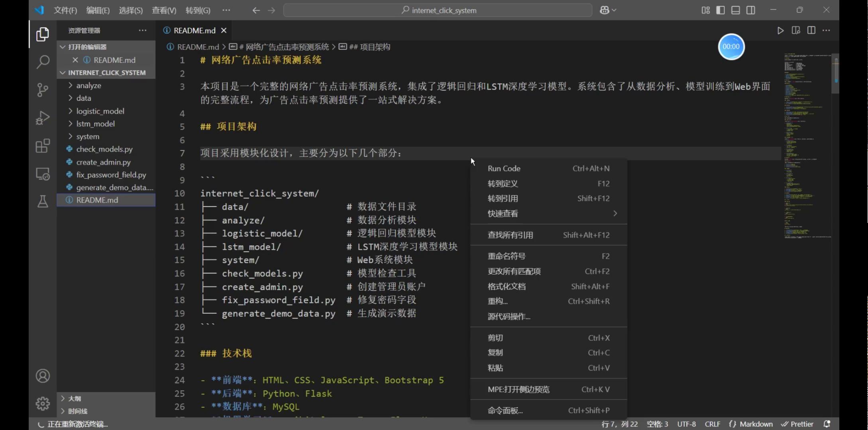The width and height of the screenshot is (868, 430).
Task: Toggle the primary side bar
Action: 721,10
